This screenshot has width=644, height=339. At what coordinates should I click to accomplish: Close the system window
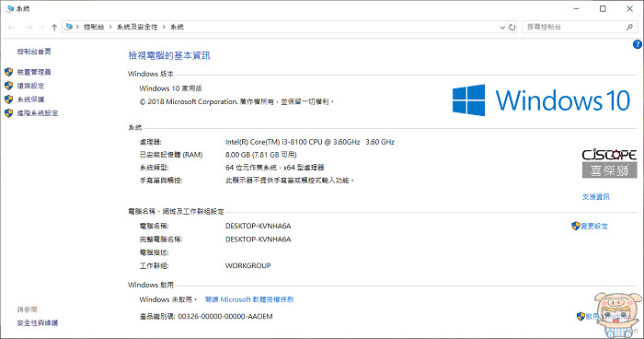[x=629, y=8]
